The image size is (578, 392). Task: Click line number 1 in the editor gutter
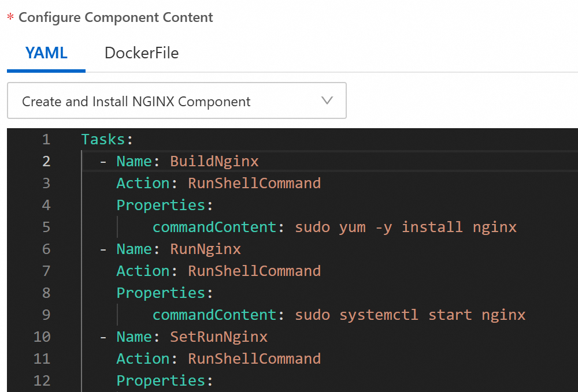(x=46, y=139)
